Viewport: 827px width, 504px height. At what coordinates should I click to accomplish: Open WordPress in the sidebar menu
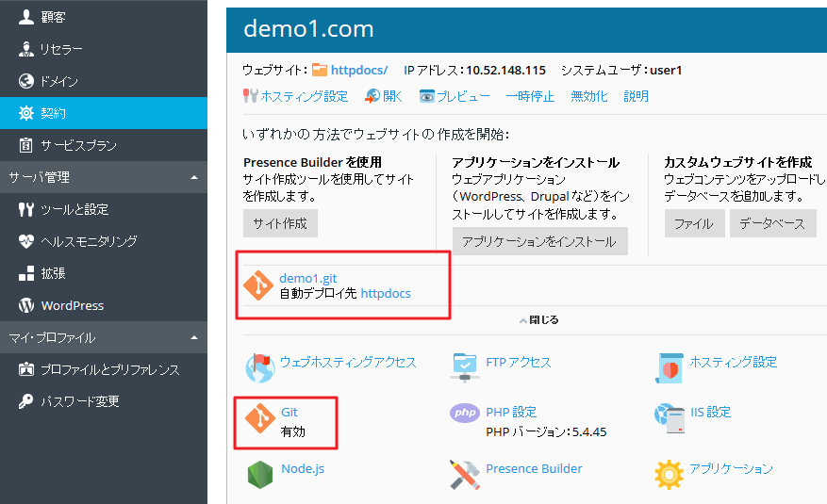point(72,305)
